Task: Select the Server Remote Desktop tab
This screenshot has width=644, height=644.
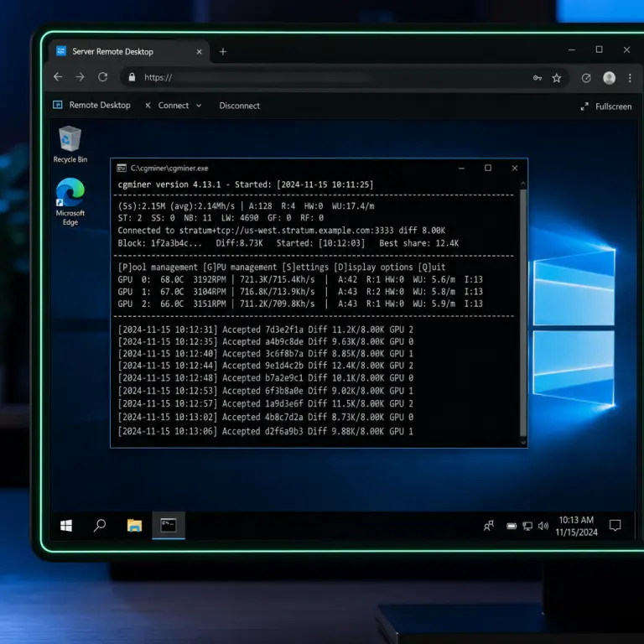Action: point(129,51)
